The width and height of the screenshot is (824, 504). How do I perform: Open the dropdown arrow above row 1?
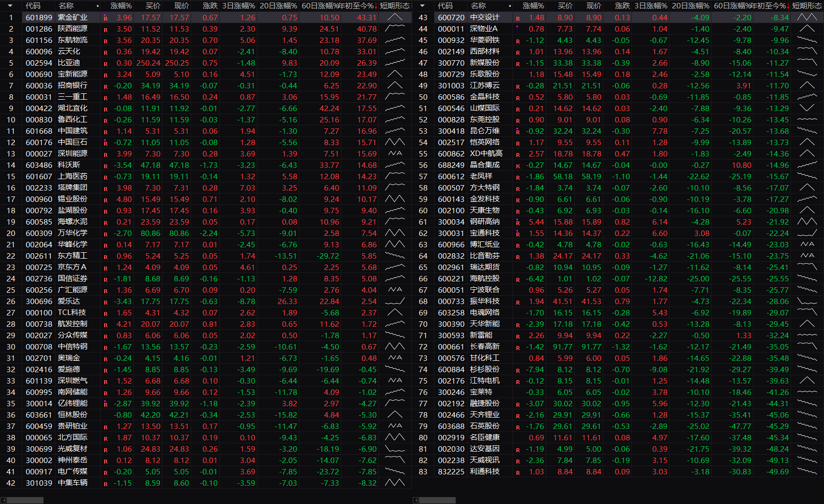pyautogui.click(x=10, y=6)
